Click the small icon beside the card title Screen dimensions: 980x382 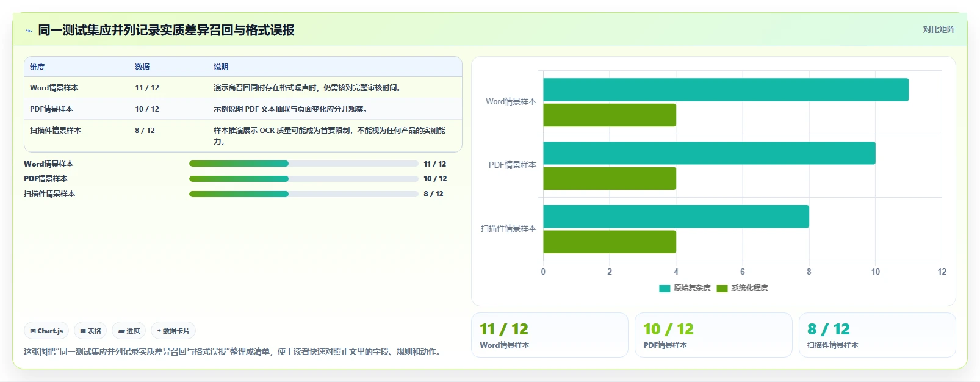point(29,31)
